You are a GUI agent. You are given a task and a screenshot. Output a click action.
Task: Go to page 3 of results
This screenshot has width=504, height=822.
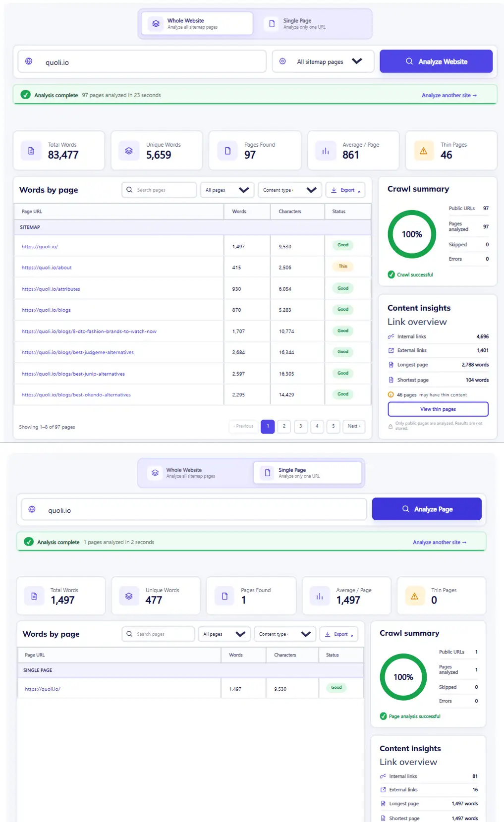point(301,426)
